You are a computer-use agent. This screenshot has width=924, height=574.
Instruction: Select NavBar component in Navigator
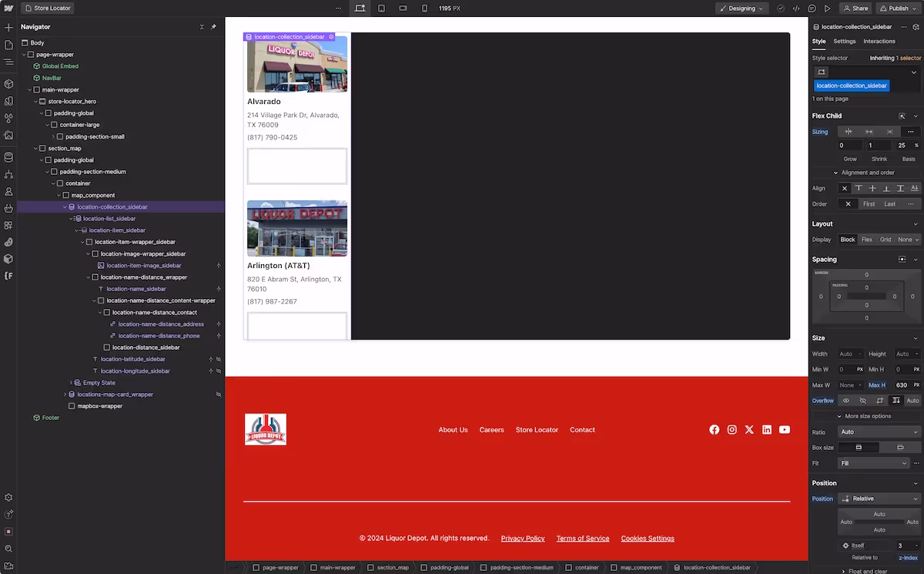[x=52, y=78]
